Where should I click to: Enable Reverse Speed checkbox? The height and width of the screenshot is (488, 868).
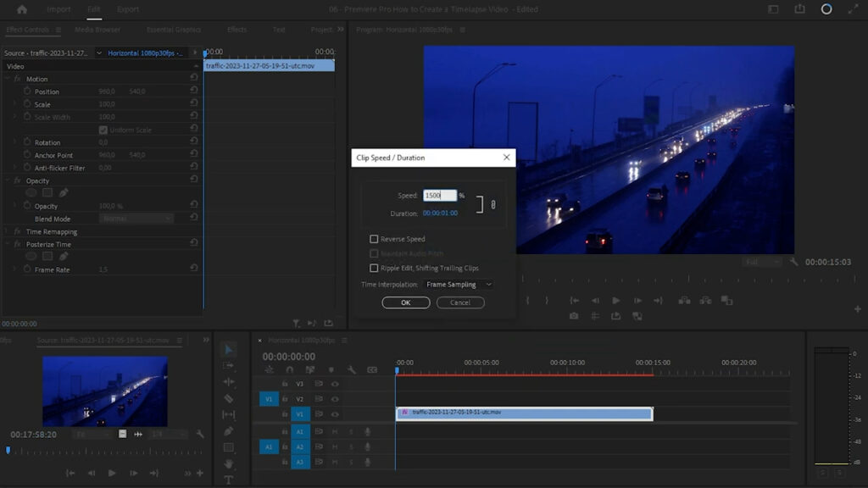[x=374, y=239]
